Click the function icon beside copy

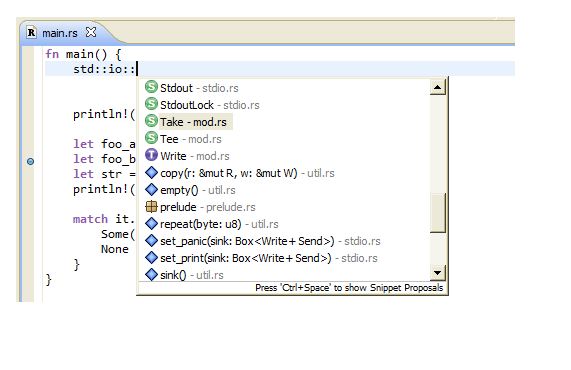(x=151, y=173)
